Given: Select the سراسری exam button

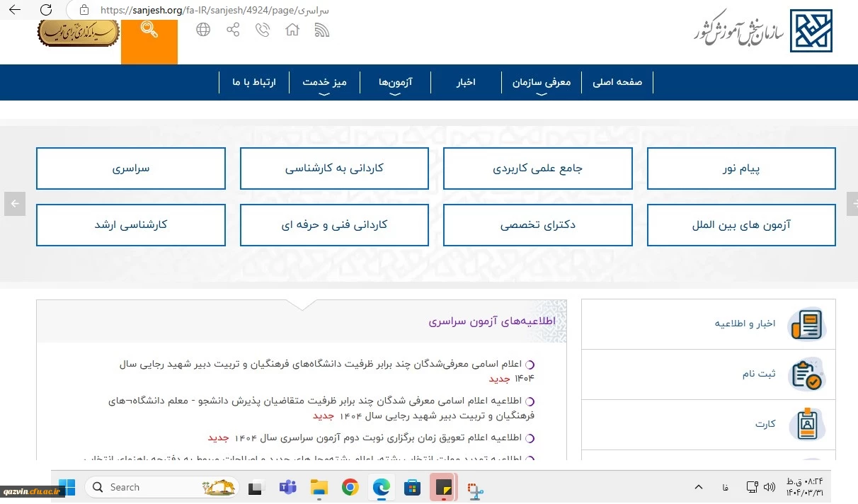Looking at the screenshot, I should tap(131, 168).
